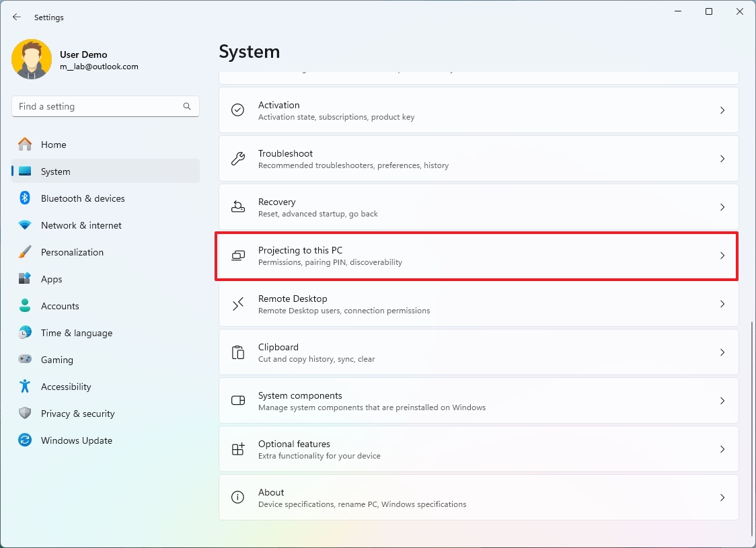Click the About info circle icon
756x548 pixels.
(237, 498)
